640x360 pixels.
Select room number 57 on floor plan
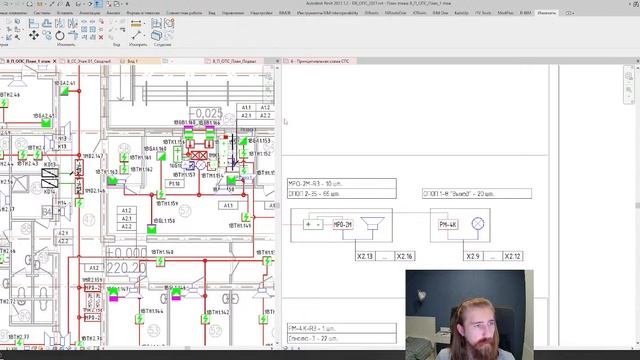point(185,211)
